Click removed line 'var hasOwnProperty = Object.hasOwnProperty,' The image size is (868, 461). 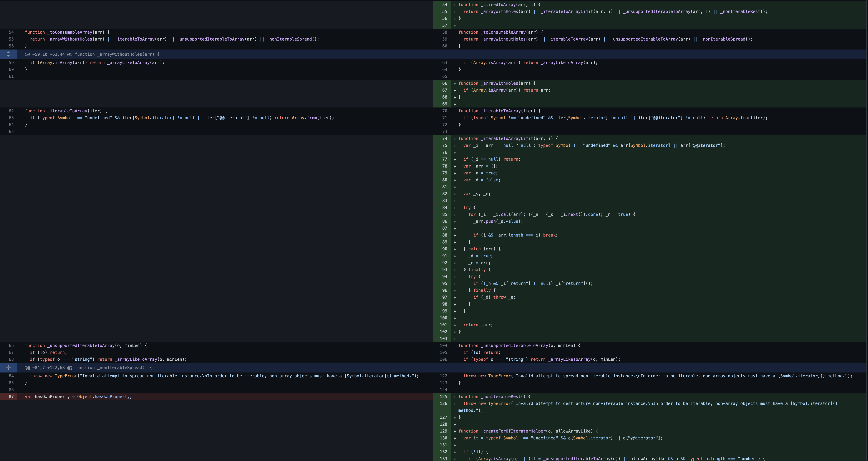(x=78, y=397)
